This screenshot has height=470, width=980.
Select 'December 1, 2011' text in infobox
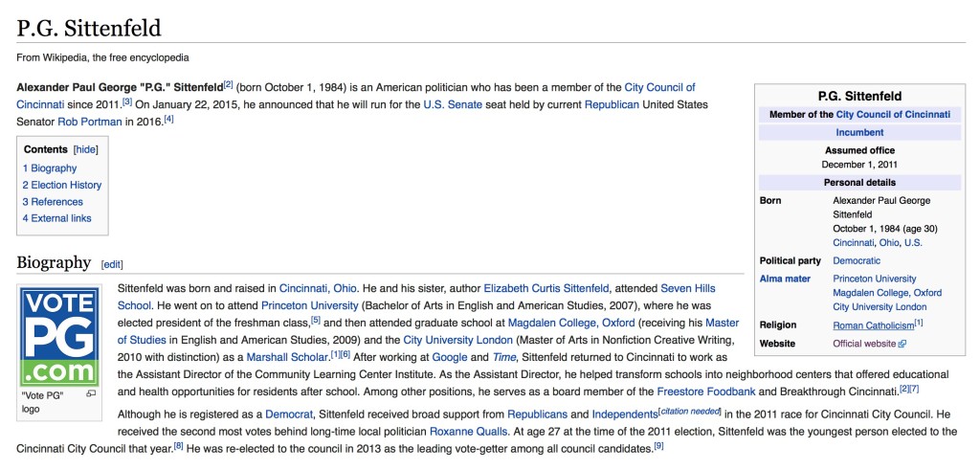point(859,165)
